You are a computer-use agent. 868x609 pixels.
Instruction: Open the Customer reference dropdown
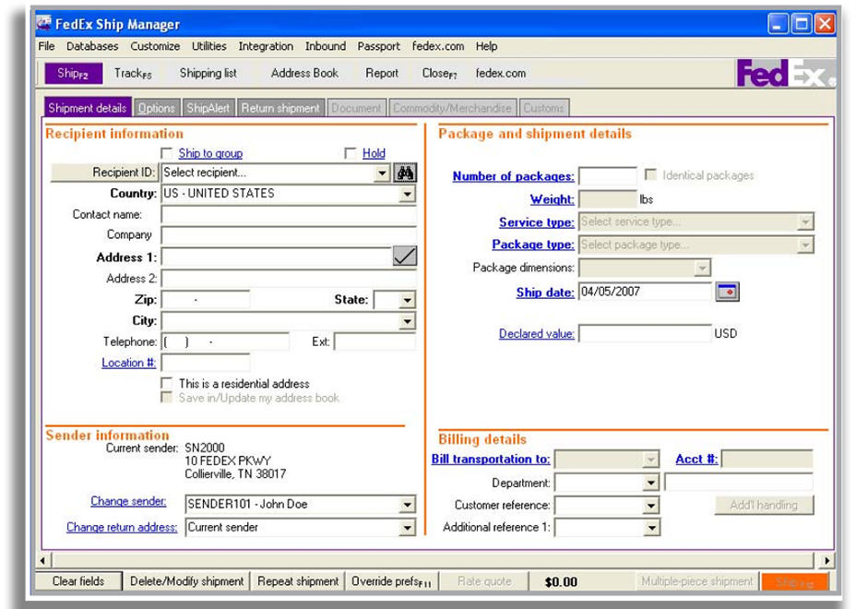point(651,505)
